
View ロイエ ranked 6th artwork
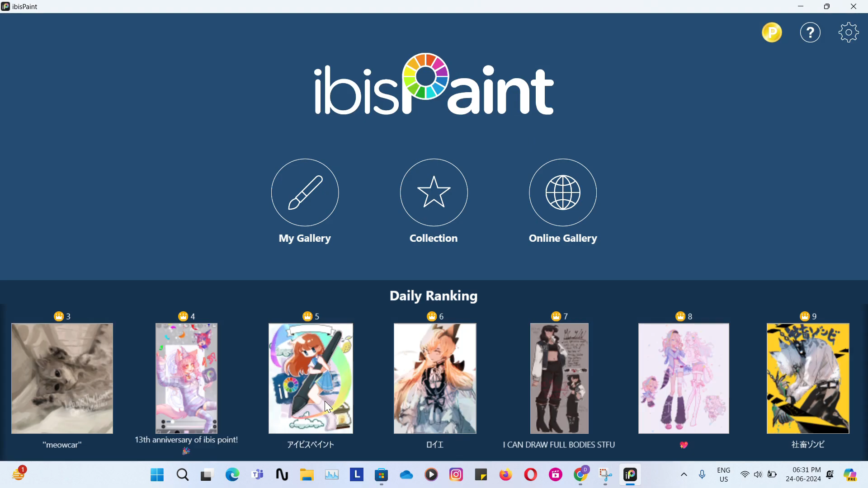click(x=434, y=378)
